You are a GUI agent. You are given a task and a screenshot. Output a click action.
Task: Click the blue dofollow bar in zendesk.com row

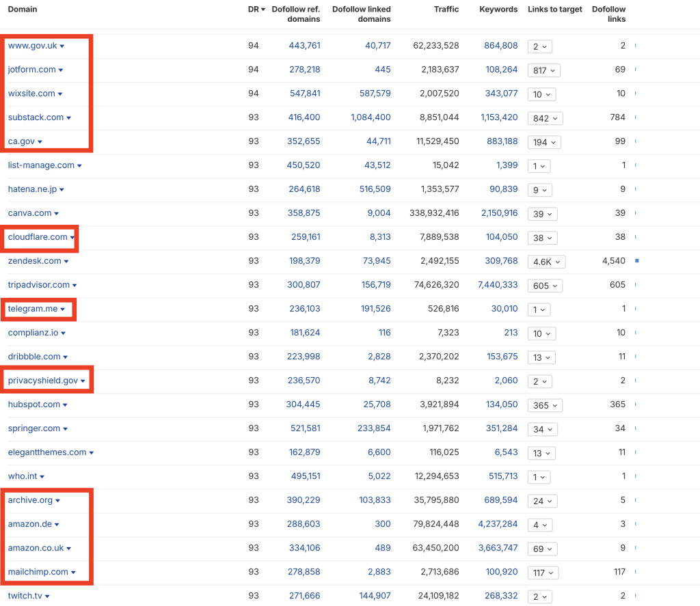[637, 260]
